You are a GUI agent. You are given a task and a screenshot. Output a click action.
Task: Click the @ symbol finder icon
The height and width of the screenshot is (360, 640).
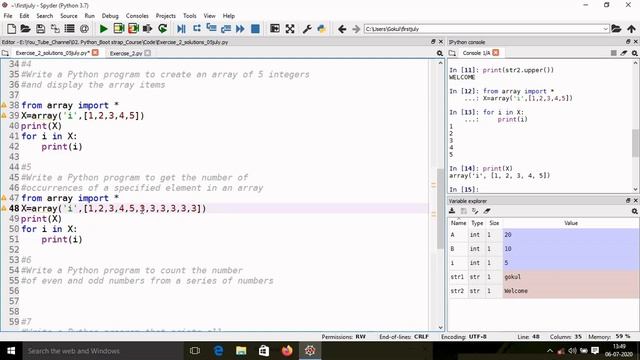(x=84, y=29)
